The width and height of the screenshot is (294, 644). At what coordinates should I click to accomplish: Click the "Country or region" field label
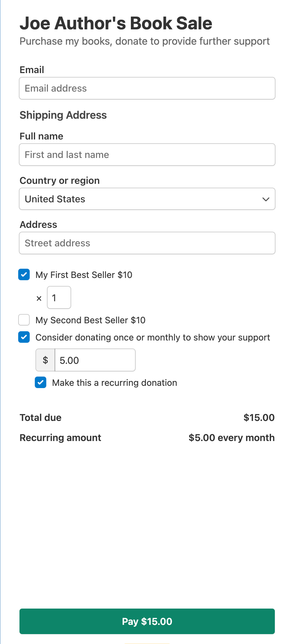point(60,181)
